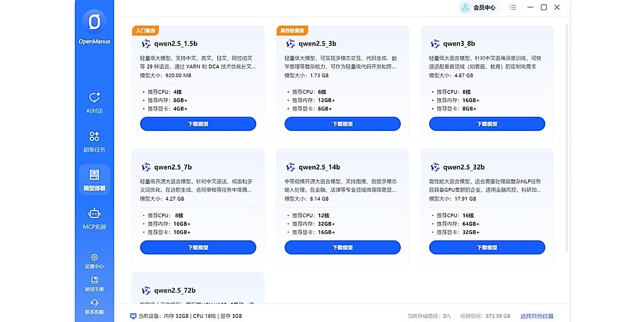Click the OpenManus logo
Viewport: 644px width, 322px height.
pyautogui.click(x=94, y=24)
